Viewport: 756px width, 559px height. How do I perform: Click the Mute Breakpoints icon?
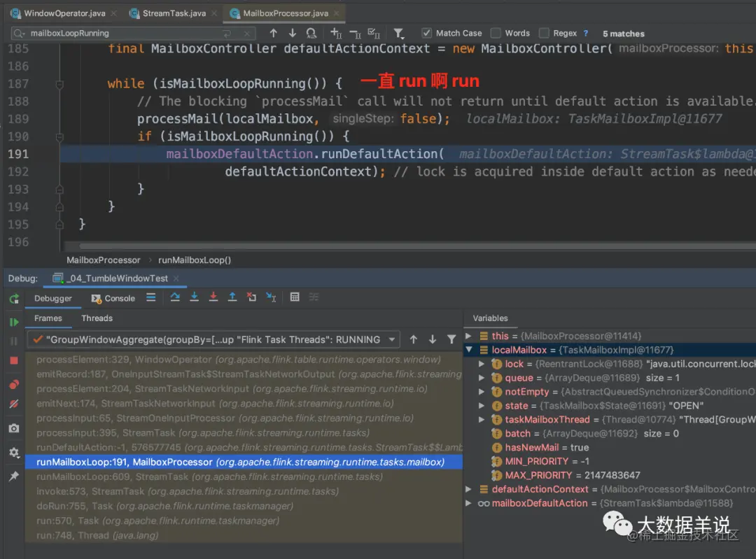click(x=14, y=404)
